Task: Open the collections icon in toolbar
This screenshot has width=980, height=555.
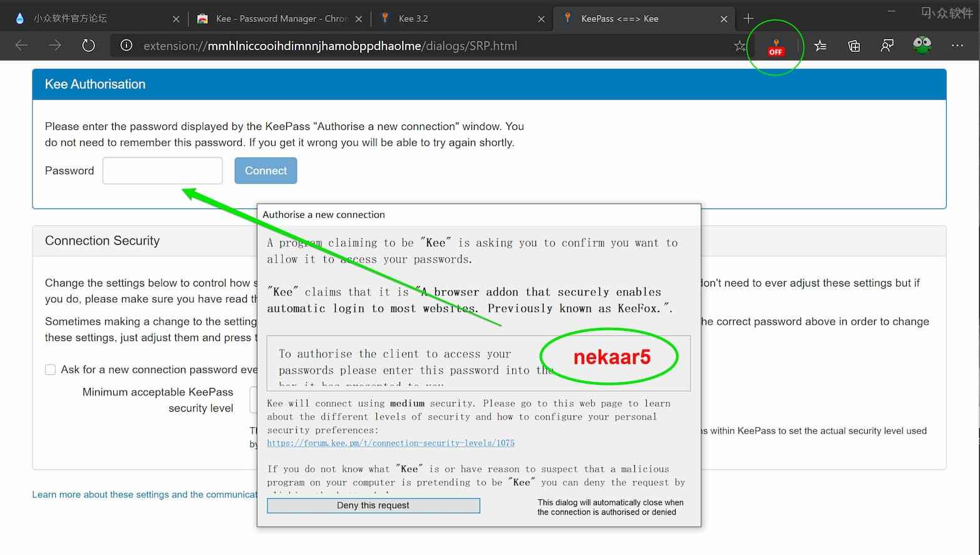Action: [854, 45]
